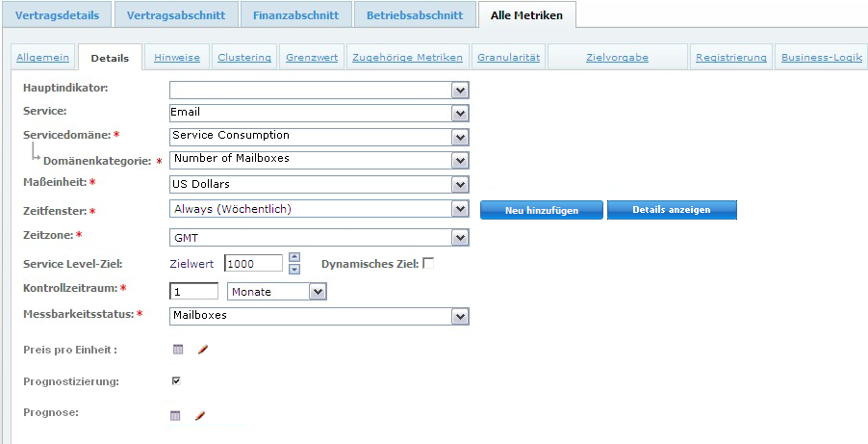The height and width of the screenshot is (444, 868).
Task: Click the Details anzeigen button
Action: [672, 210]
